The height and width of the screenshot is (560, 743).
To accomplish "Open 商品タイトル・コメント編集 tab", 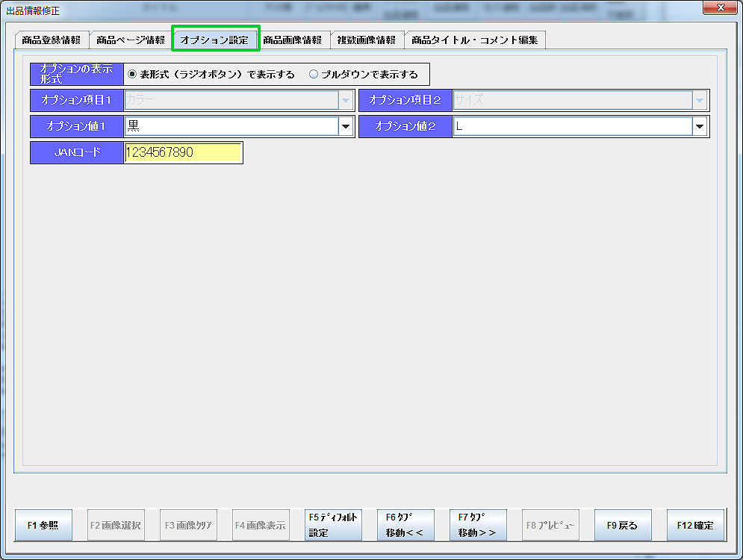I will [474, 40].
